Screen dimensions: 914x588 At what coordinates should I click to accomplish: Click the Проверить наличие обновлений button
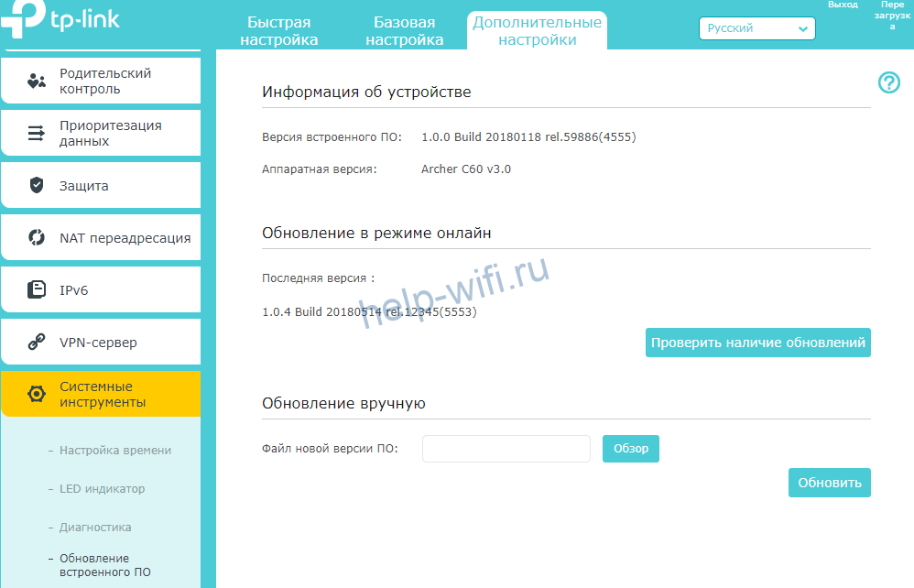tap(757, 343)
